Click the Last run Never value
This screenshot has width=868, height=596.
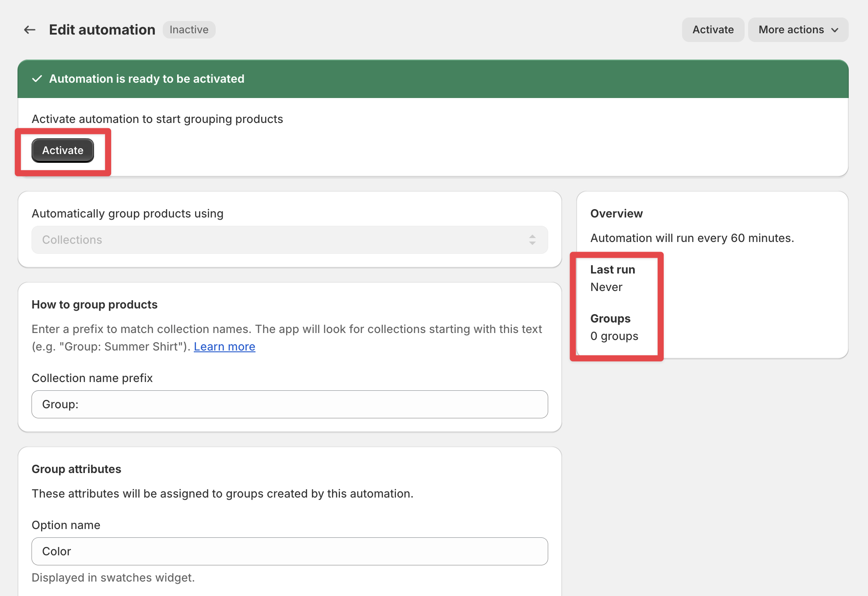pyautogui.click(x=606, y=287)
